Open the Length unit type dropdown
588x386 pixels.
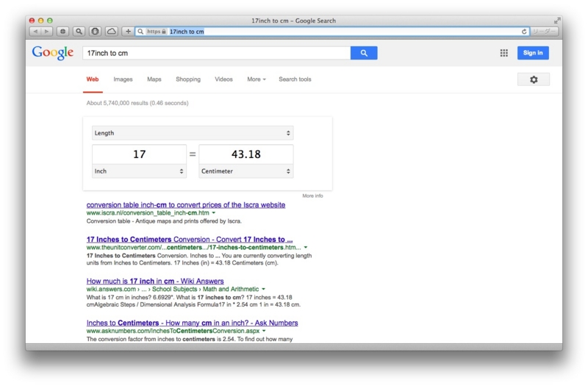[193, 133]
